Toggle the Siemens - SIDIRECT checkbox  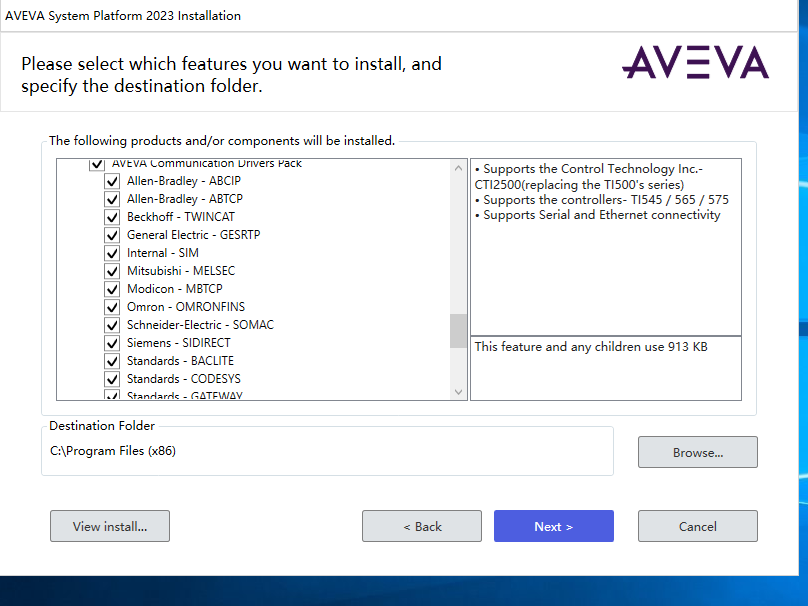[112, 343]
